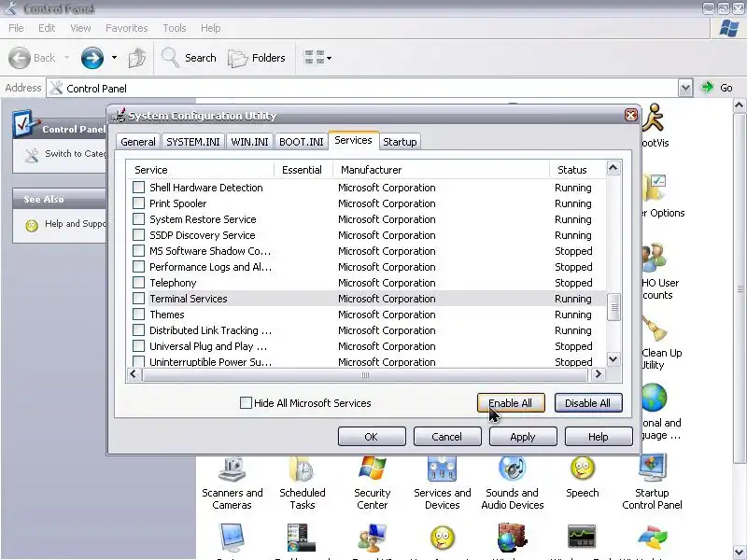Click the Go button in address bar
This screenshot has height=560, width=747.
(716, 88)
